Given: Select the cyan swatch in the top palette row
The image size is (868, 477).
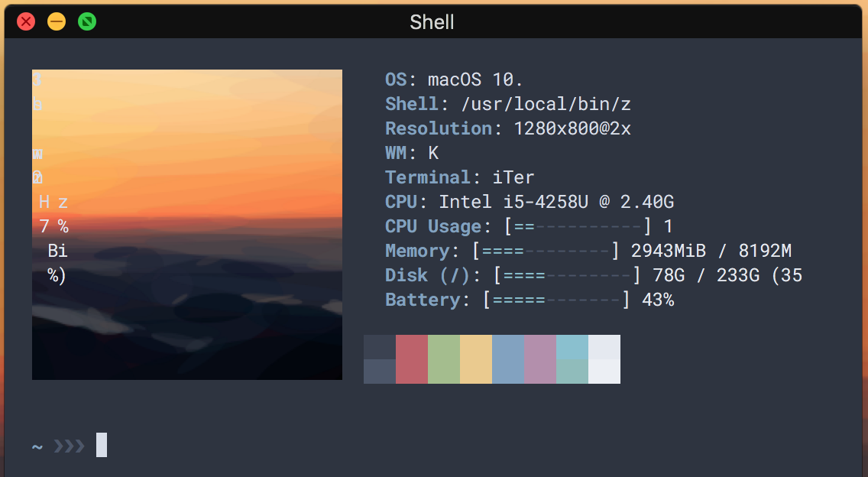Looking at the screenshot, I should (572, 348).
